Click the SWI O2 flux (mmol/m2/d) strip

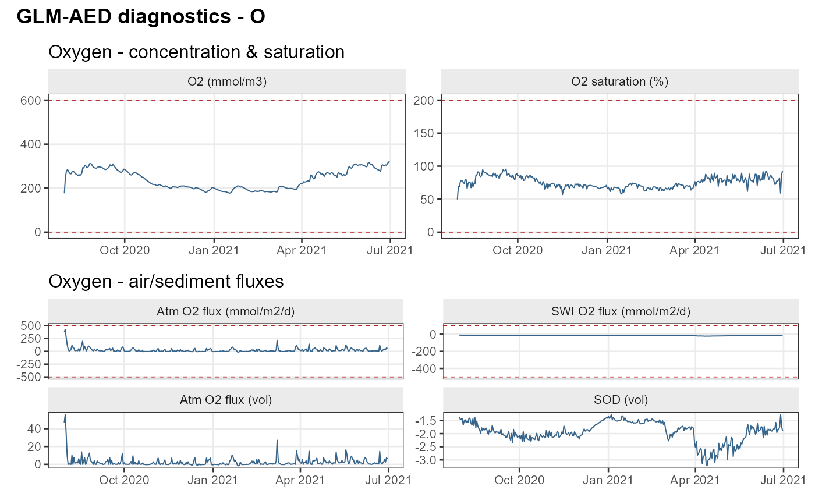click(621, 311)
